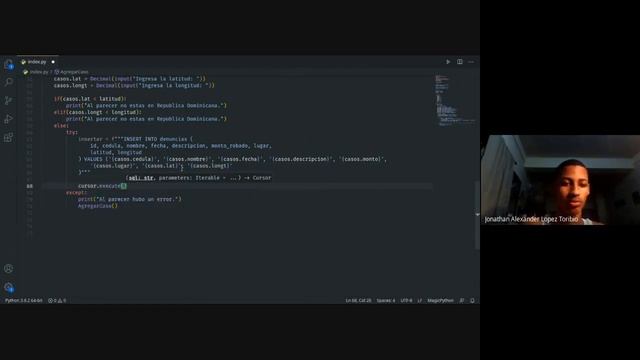
Task: Click the INSERT INTO denuncias line
Action: (x=136, y=139)
